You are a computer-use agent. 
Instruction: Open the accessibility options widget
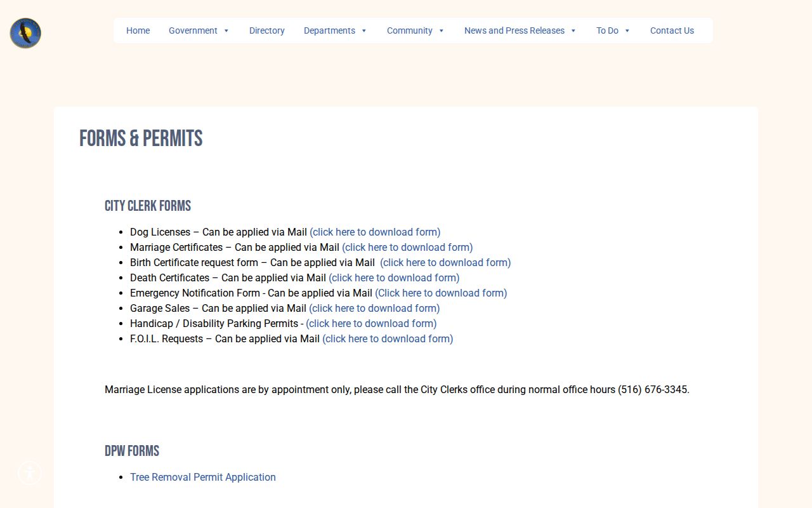pyautogui.click(x=29, y=473)
